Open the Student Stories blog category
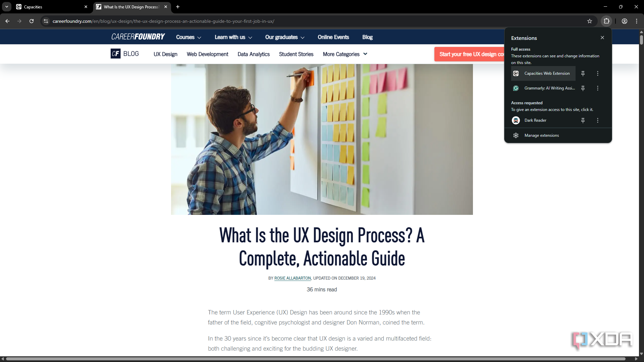 coord(296,54)
